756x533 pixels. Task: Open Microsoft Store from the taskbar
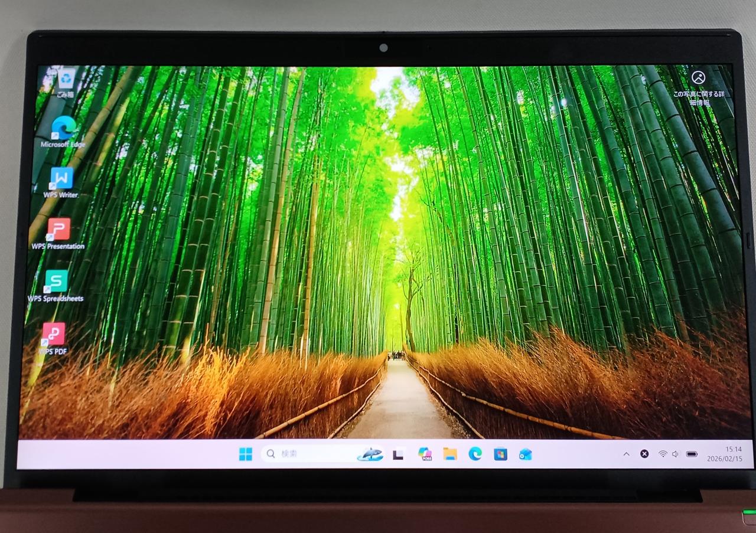pyautogui.click(x=501, y=454)
